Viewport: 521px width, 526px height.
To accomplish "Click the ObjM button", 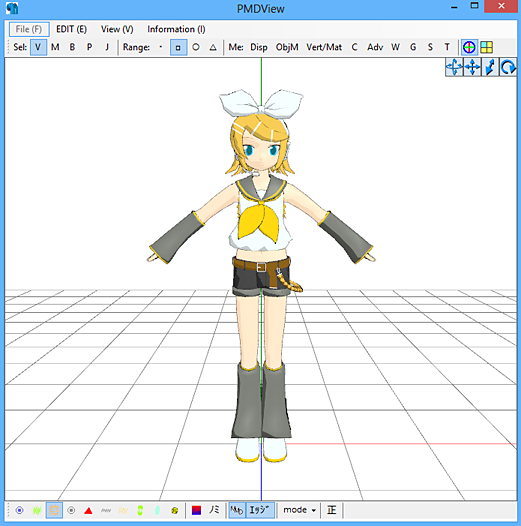I will click(x=287, y=47).
